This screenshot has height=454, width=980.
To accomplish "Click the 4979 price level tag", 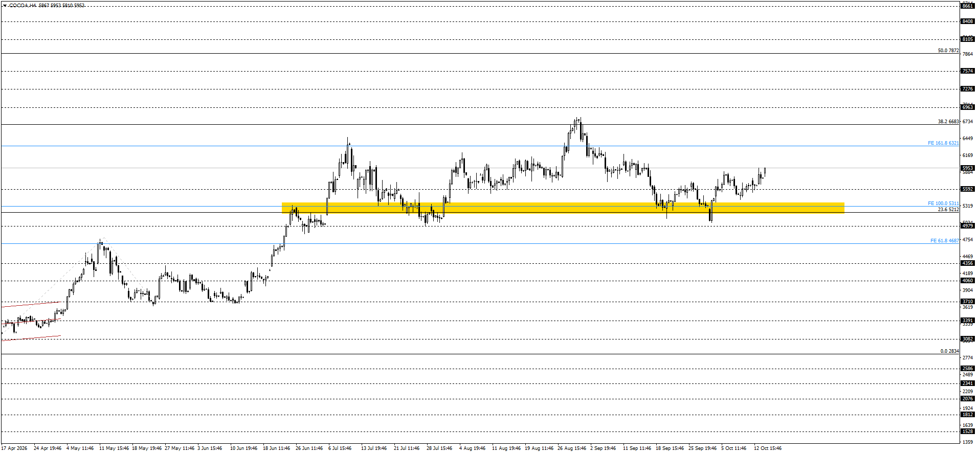I will [968, 226].
